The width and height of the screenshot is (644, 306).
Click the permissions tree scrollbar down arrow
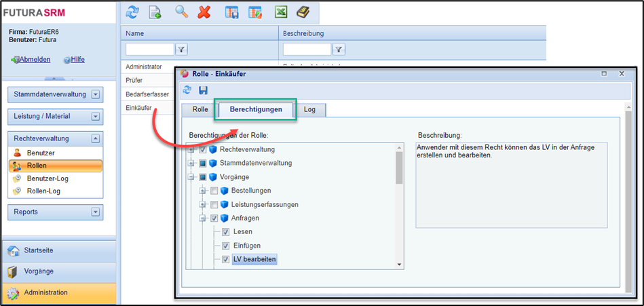(x=399, y=264)
